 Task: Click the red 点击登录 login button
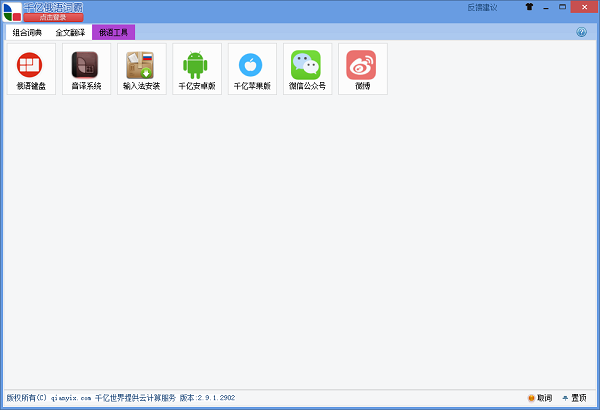point(53,17)
